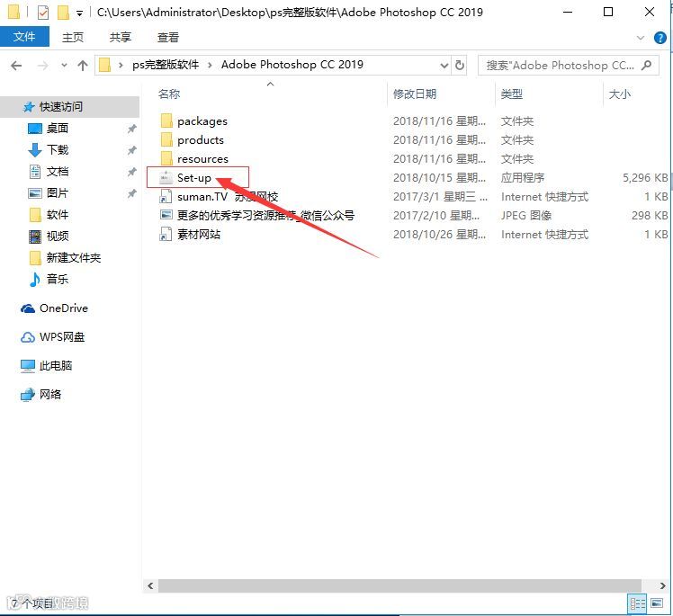
Task: Click the forward navigation arrow
Action: [42, 66]
